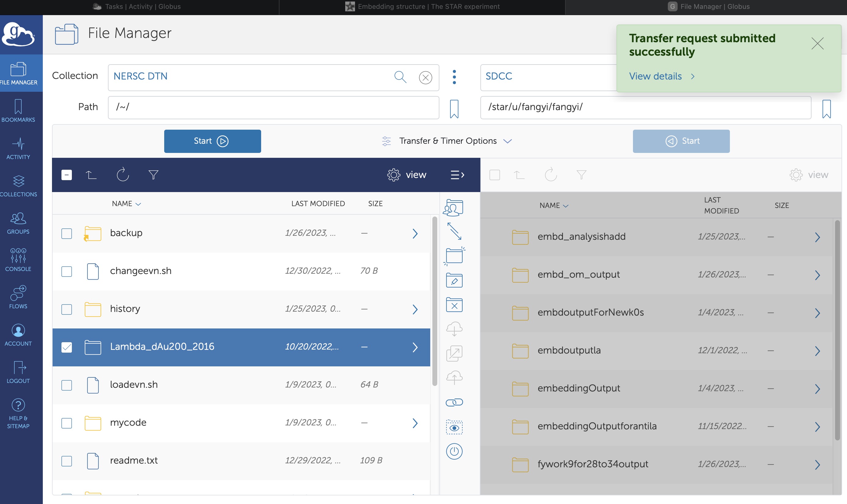The height and width of the screenshot is (504, 847).
Task: Bookmark the right path /star/u/fangyi/fangyi/
Action: 827,109
